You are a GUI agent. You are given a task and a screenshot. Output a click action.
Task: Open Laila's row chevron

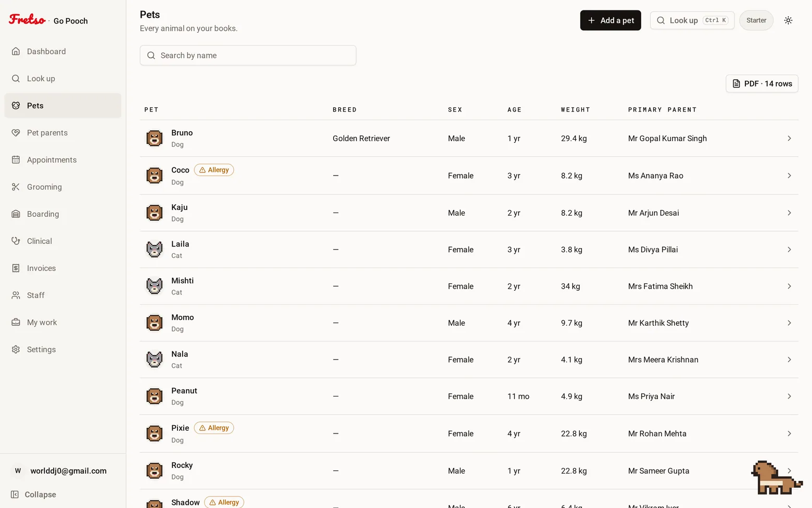(x=789, y=250)
